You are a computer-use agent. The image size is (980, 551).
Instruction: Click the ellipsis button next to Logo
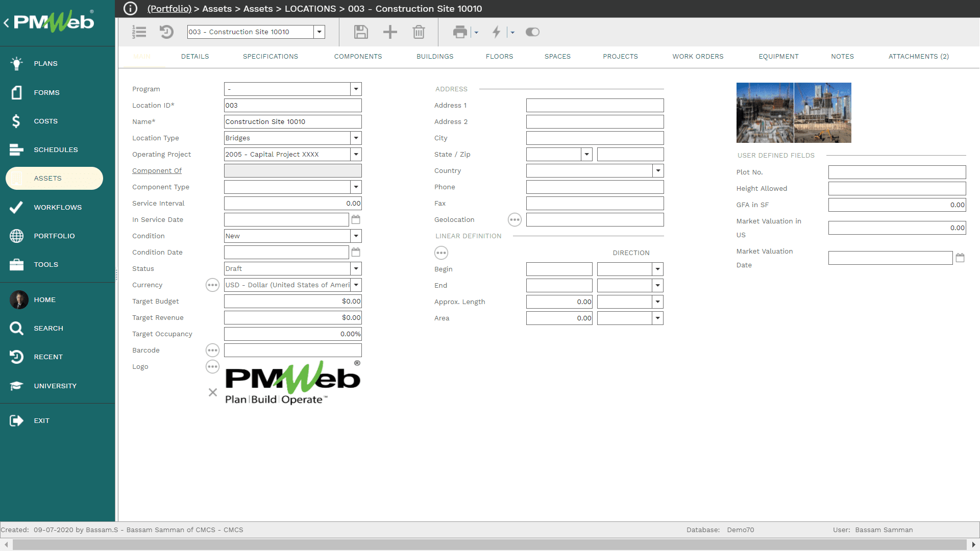212,367
